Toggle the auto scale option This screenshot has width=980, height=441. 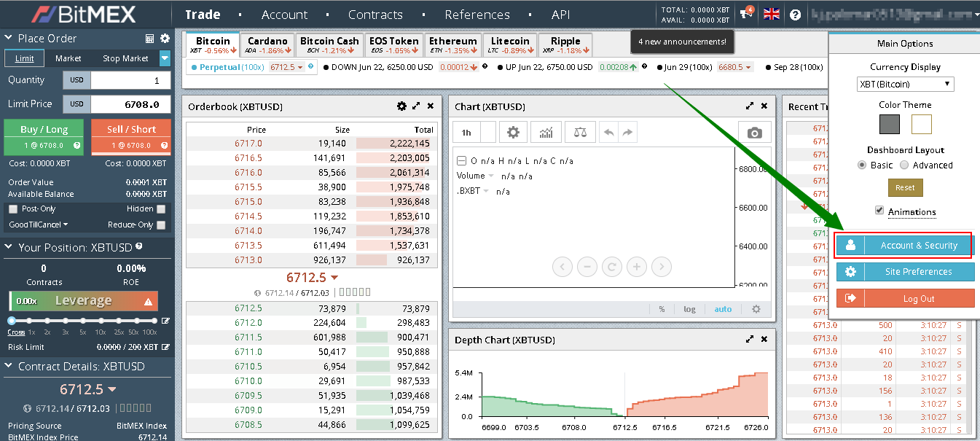[x=723, y=309]
